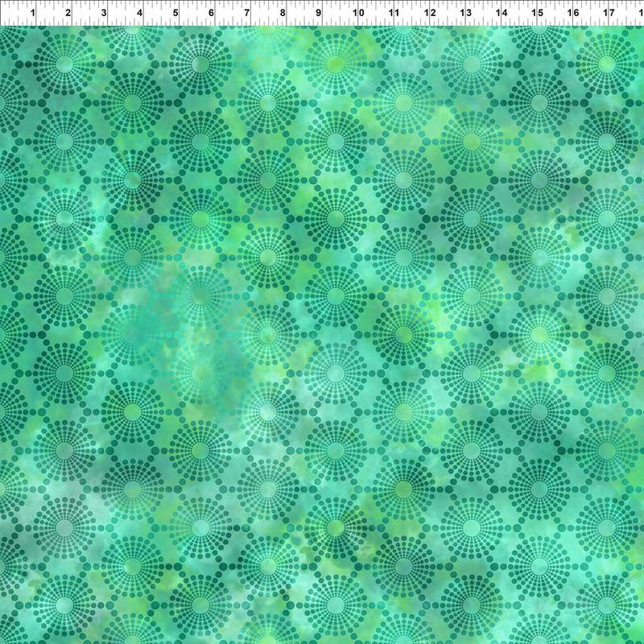The height and width of the screenshot is (644, 644).
Task: Click the ruler number 9
Action: tap(318, 13)
